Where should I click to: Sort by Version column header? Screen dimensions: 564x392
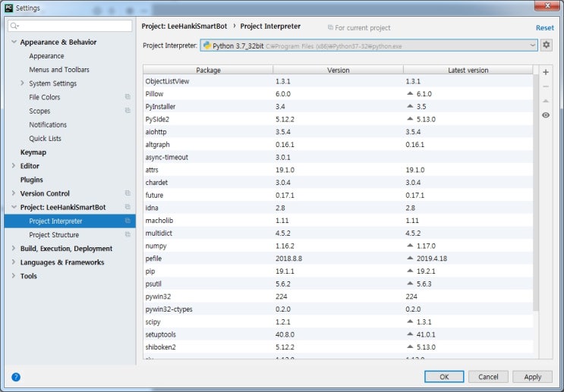pos(338,70)
